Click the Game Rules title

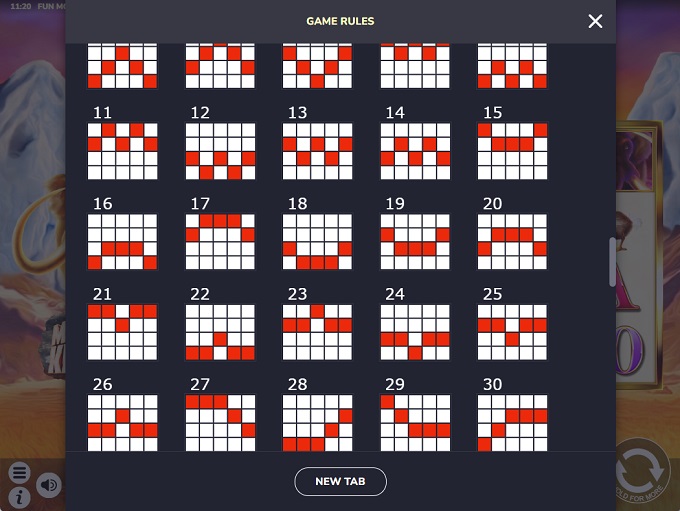click(340, 21)
